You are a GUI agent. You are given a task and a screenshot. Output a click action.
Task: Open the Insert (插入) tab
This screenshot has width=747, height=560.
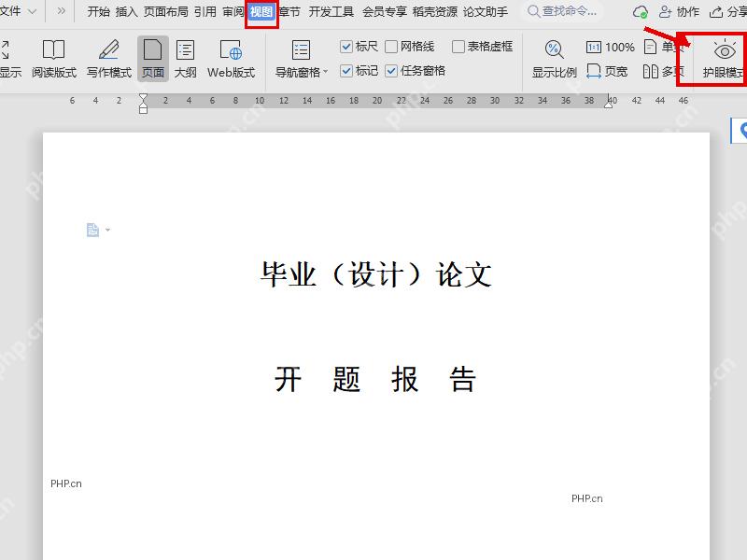[127, 11]
